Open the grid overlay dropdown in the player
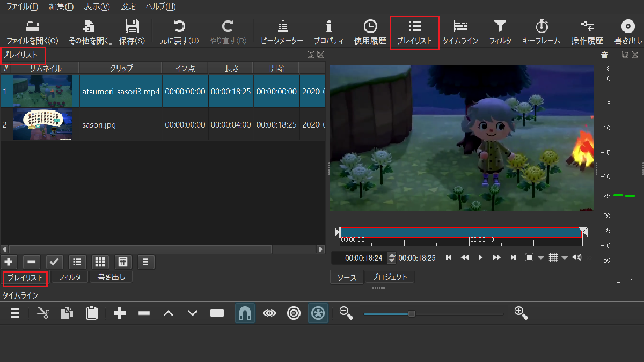 [565, 258]
